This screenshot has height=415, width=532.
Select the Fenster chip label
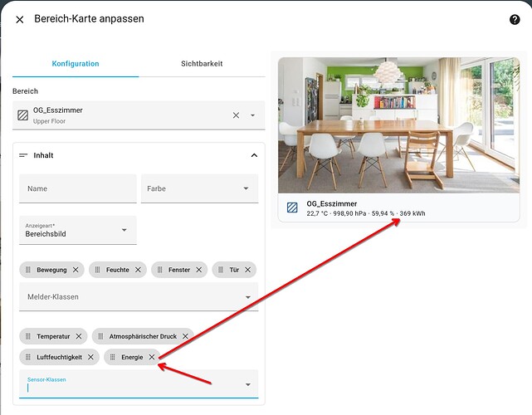[x=179, y=270]
